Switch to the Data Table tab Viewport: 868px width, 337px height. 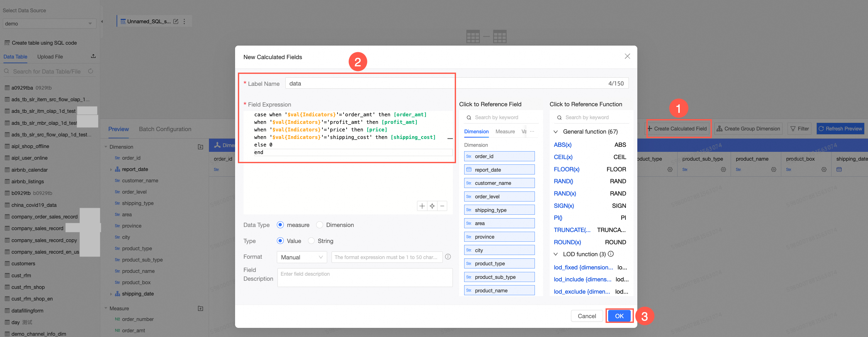pos(15,57)
